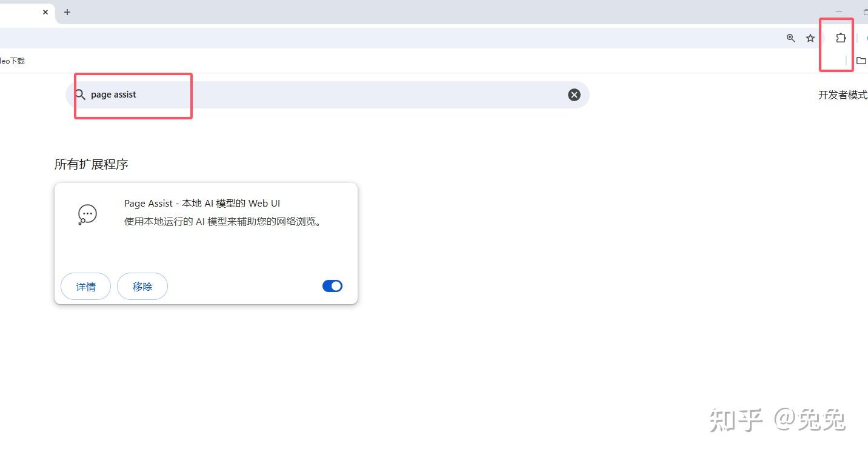Minimize the browser window

tap(839, 12)
